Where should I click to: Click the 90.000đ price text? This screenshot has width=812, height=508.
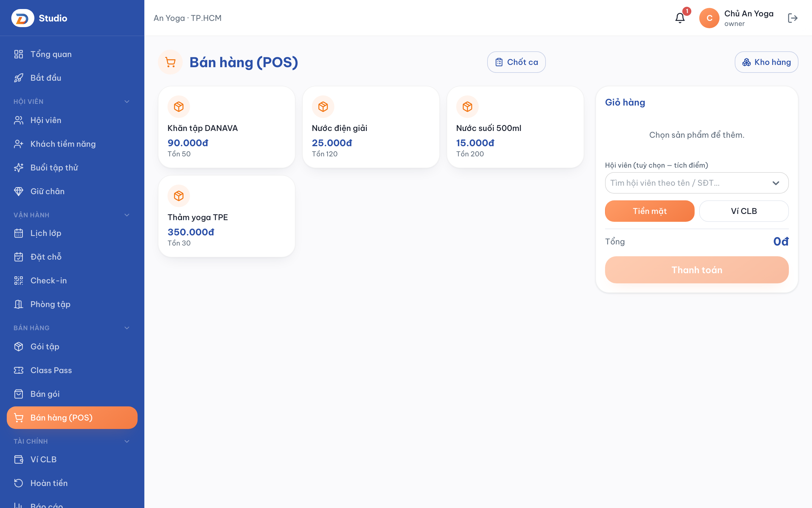pyautogui.click(x=187, y=143)
